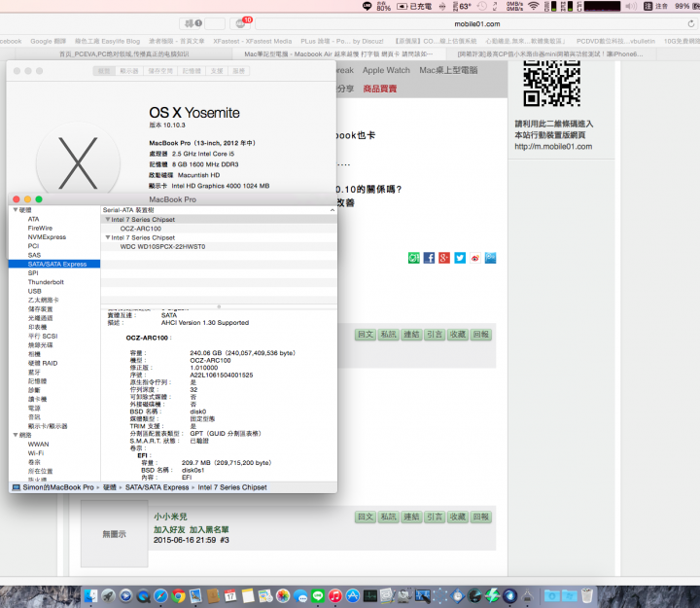Switch to 儲存空間 tab in About This Mac
The width and height of the screenshot is (700, 608).
coord(160,71)
